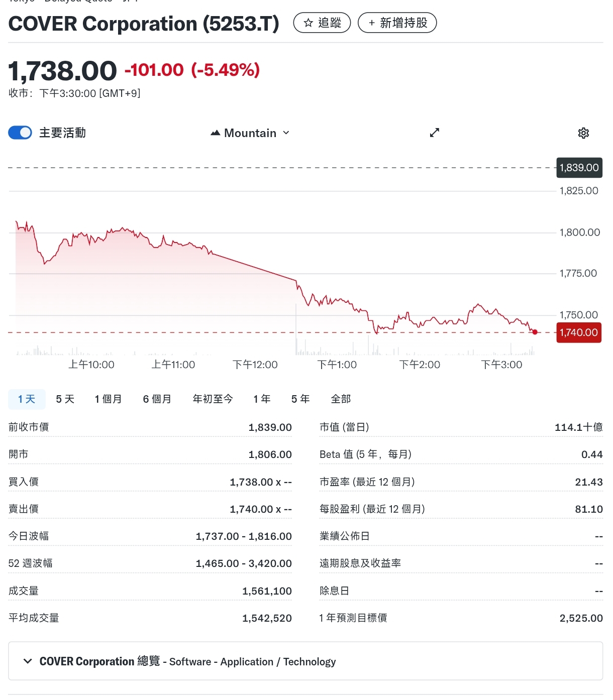Open the Mountain chart type dropdown arrow
Viewport: 613px width, 700px height.
pyautogui.click(x=286, y=133)
